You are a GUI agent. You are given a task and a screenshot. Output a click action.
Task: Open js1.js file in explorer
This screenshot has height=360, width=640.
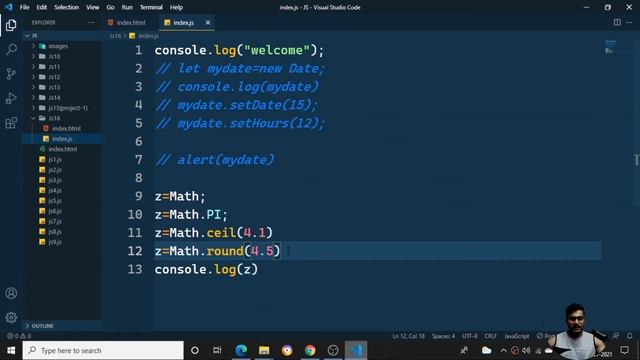point(55,159)
